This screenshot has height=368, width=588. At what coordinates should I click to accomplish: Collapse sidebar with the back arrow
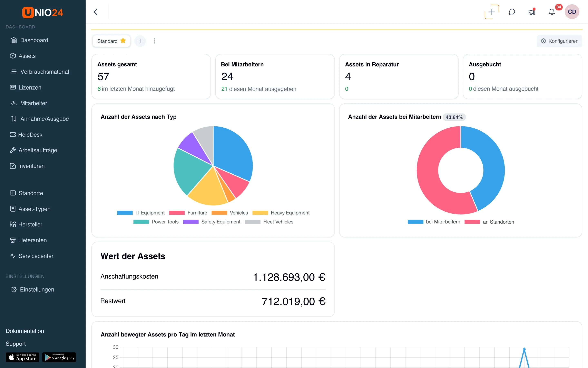(96, 12)
